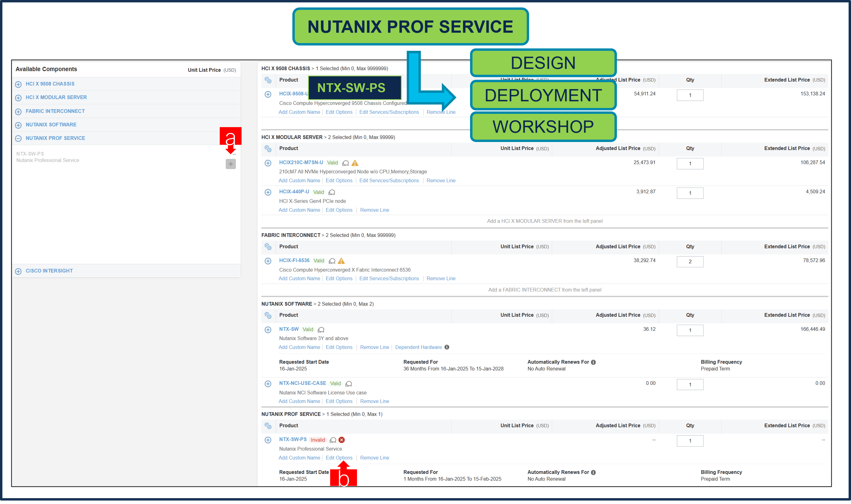
Task: Click Dependent Hardware link under NTX-SW
Action: [x=418, y=347]
